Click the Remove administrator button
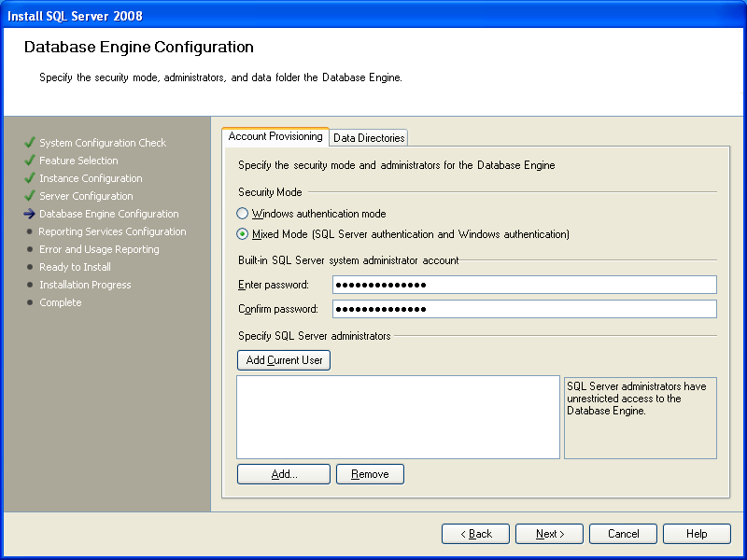Viewport: 747px width, 560px height. pos(370,474)
